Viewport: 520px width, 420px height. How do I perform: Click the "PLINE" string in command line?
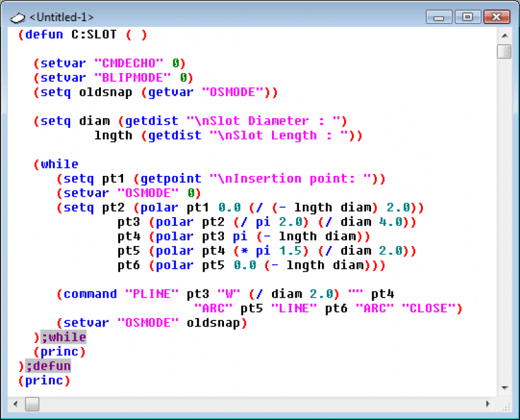pos(152,294)
